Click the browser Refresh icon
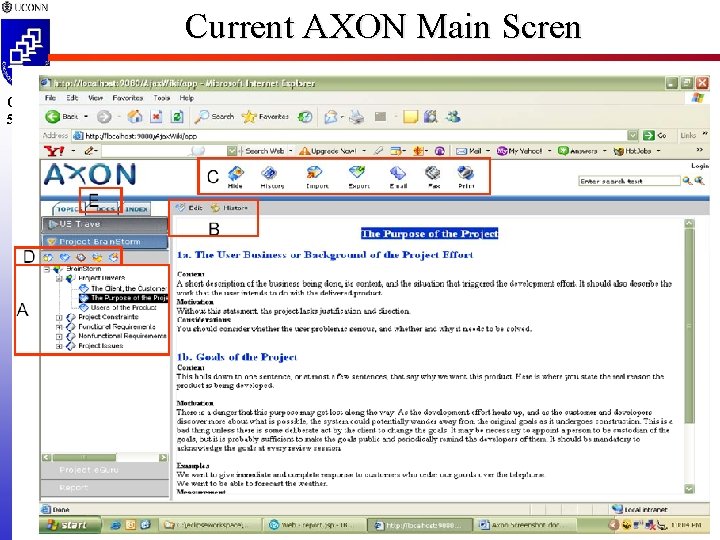The height and width of the screenshot is (540, 720). click(177, 117)
